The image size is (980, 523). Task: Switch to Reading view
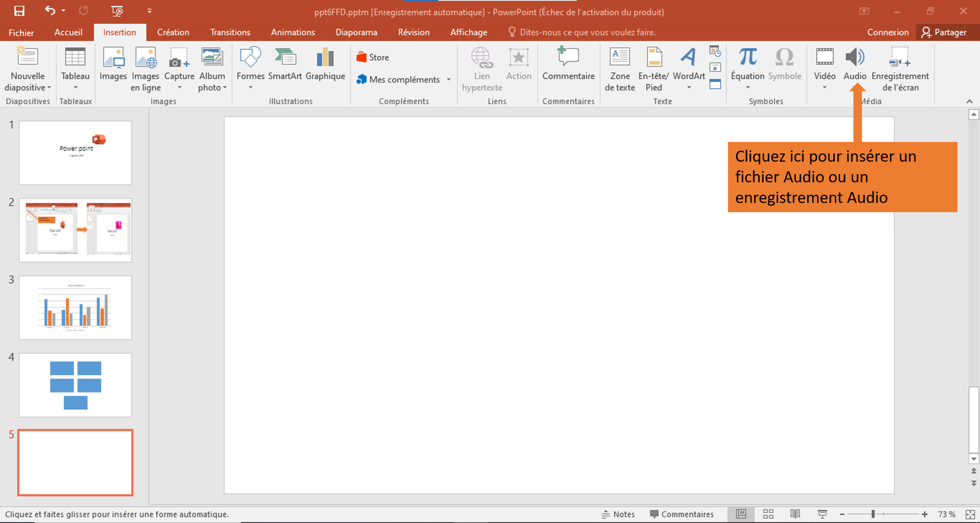point(795,514)
